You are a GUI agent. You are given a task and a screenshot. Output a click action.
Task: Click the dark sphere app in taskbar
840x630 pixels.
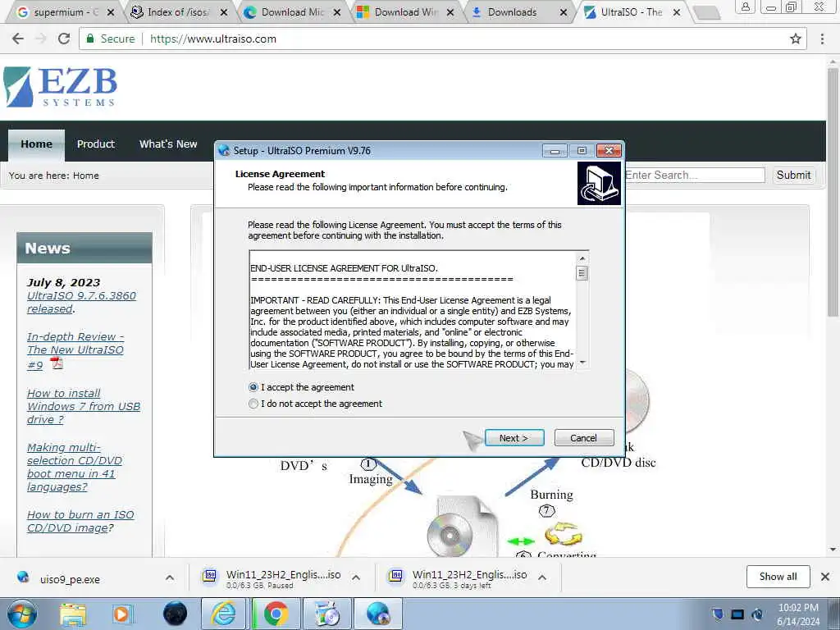175,614
